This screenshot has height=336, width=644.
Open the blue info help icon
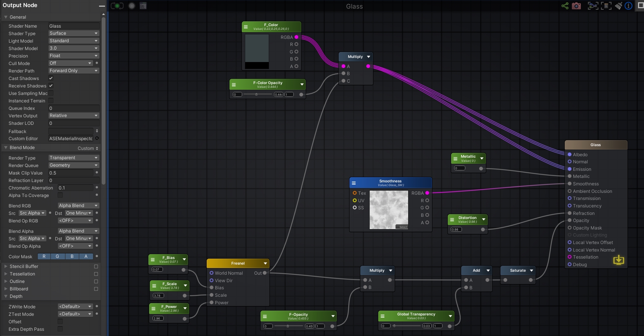click(x=629, y=6)
